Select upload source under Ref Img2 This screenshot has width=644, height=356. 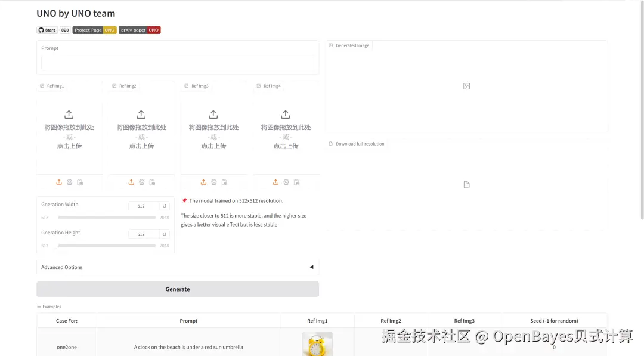[x=131, y=182]
